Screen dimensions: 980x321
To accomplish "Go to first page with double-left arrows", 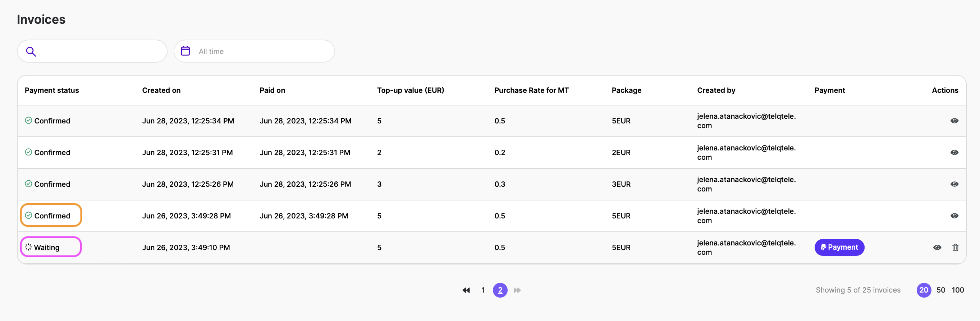I will point(466,290).
